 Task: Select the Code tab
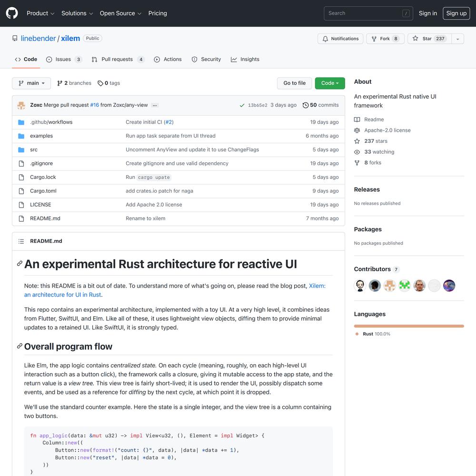click(26, 59)
